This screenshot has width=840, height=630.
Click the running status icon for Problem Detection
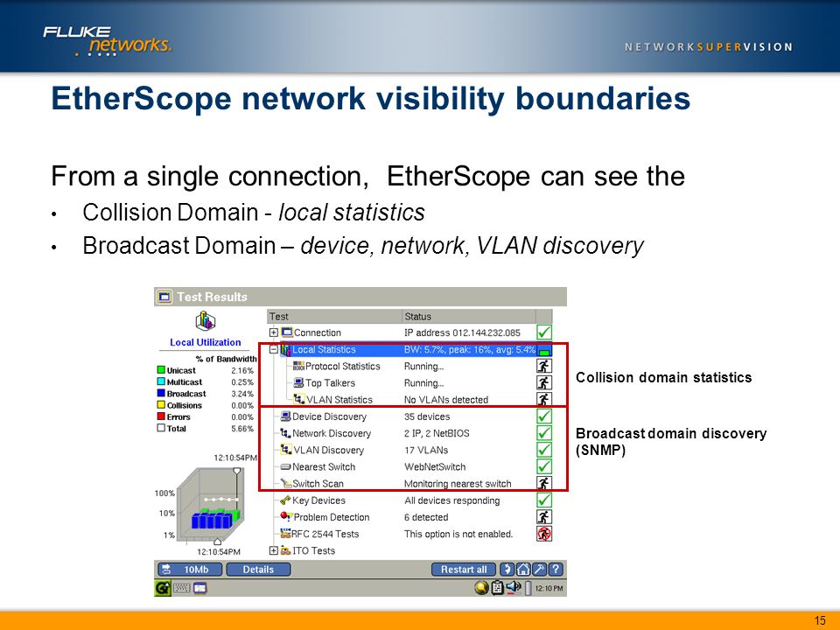tap(543, 517)
